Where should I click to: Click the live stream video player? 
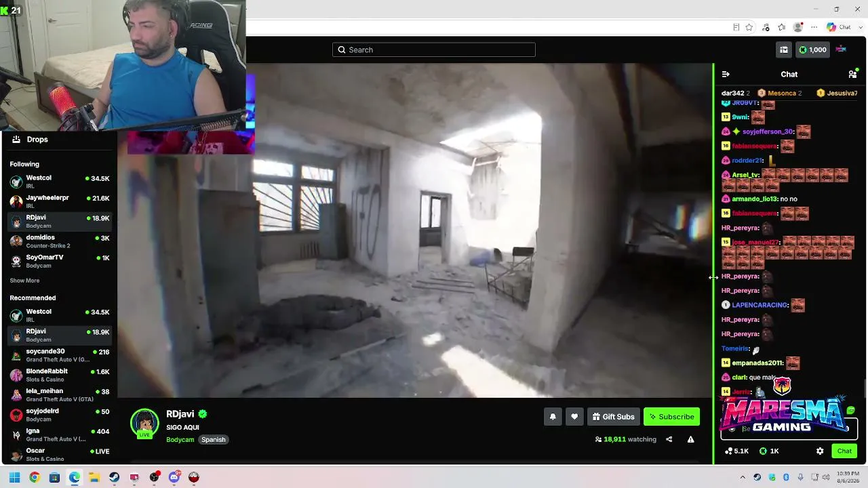(x=415, y=230)
